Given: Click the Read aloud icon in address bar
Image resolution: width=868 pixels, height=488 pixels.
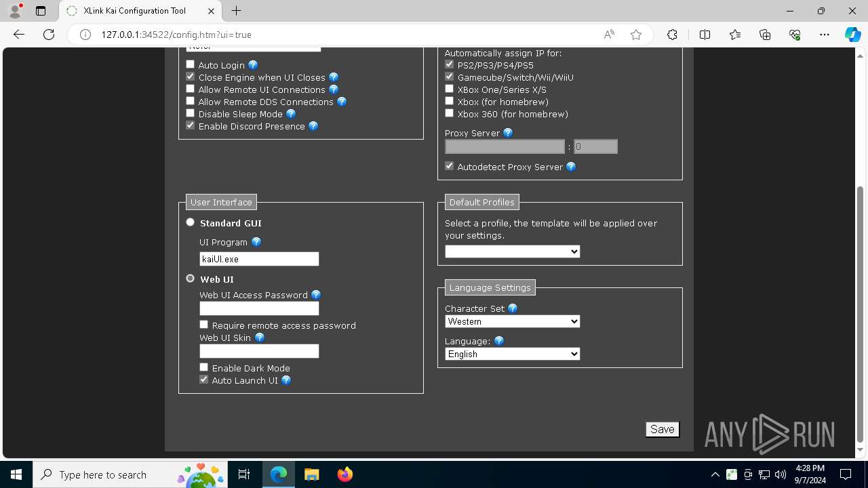Looking at the screenshot, I should pyautogui.click(x=609, y=35).
